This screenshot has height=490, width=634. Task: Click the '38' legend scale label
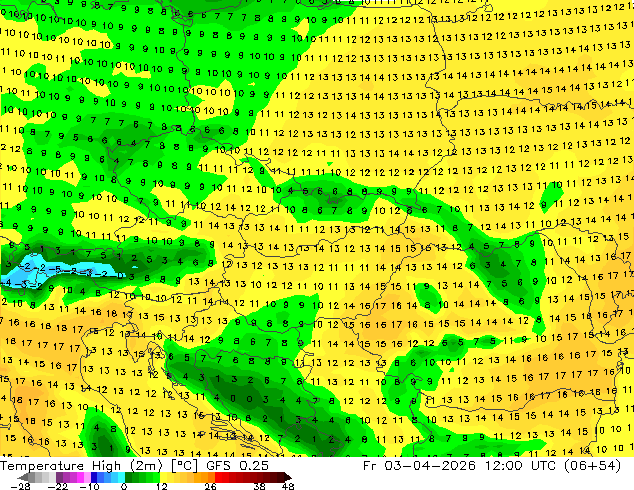click(260, 486)
